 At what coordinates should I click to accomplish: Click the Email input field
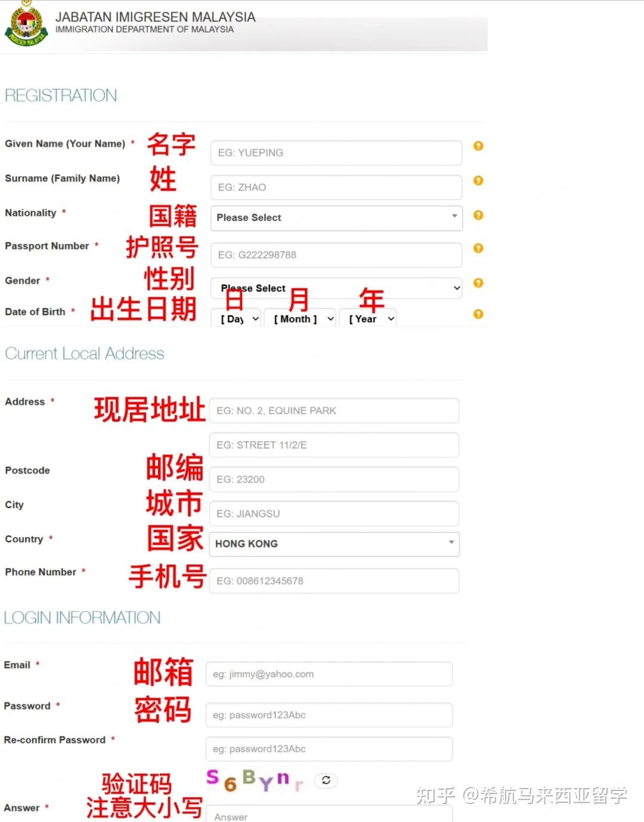click(x=329, y=674)
